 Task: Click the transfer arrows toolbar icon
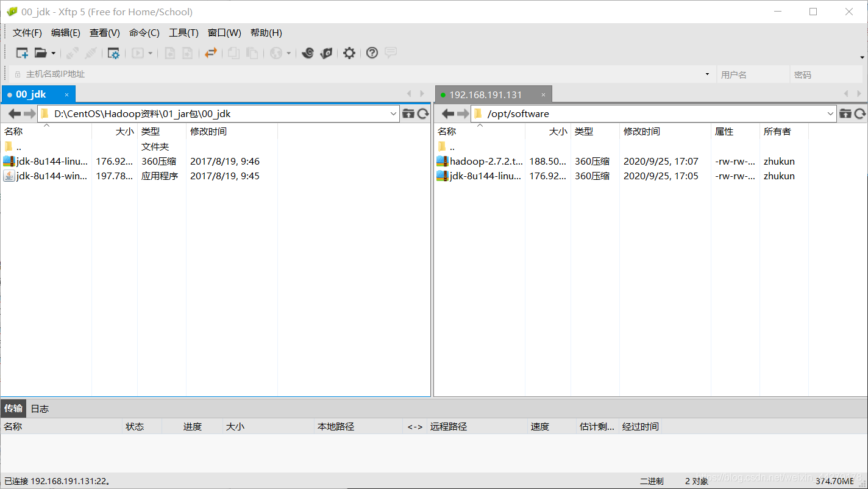(211, 53)
